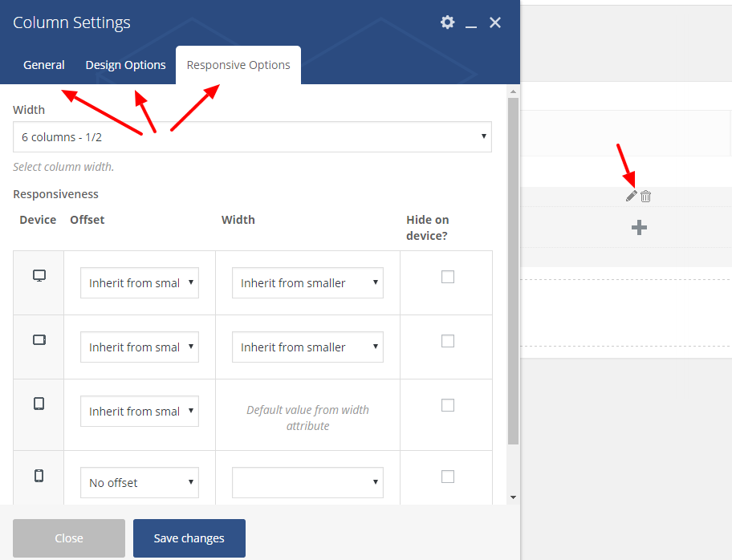Open portrait tablet row Offset dropdown
The image size is (732, 560).
[140, 411]
